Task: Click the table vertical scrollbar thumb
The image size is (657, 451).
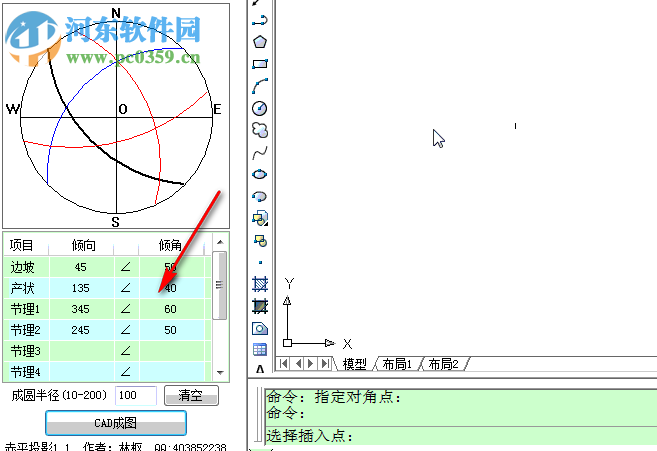Action: click(220, 285)
